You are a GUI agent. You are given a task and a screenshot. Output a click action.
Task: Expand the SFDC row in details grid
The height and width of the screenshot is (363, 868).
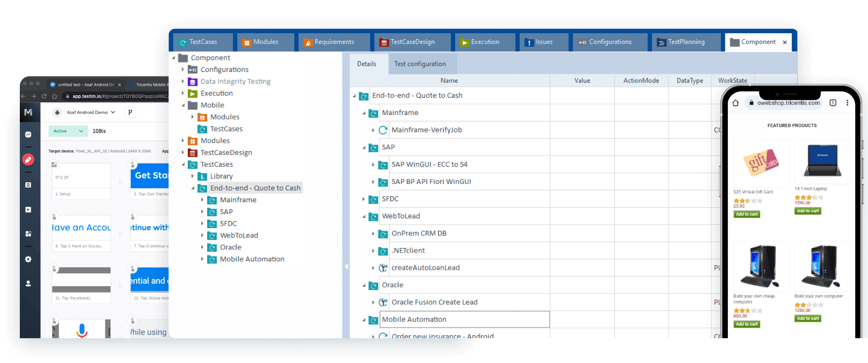(x=364, y=199)
